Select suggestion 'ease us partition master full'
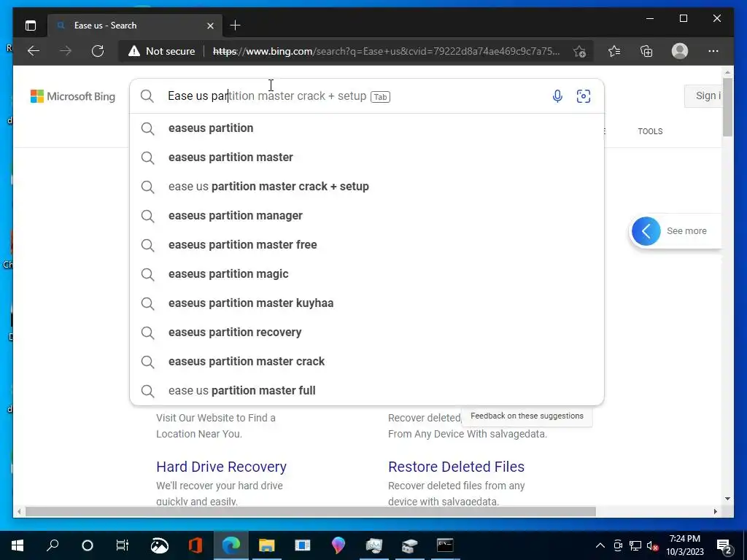 [367, 391]
